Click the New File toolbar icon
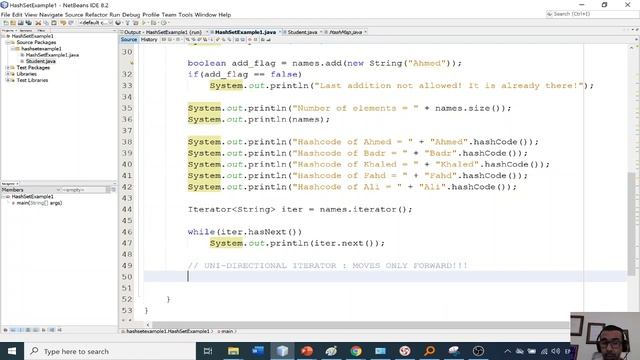 tap(6, 23)
